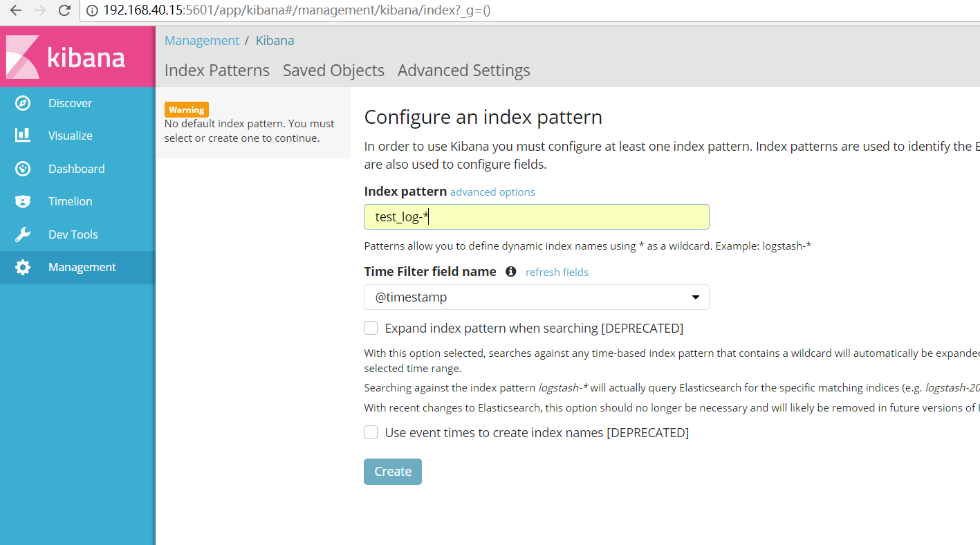This screenshot has height=545, width=980.
Task: Enable Expand index pattern when searching
Action: pos(371,328)
